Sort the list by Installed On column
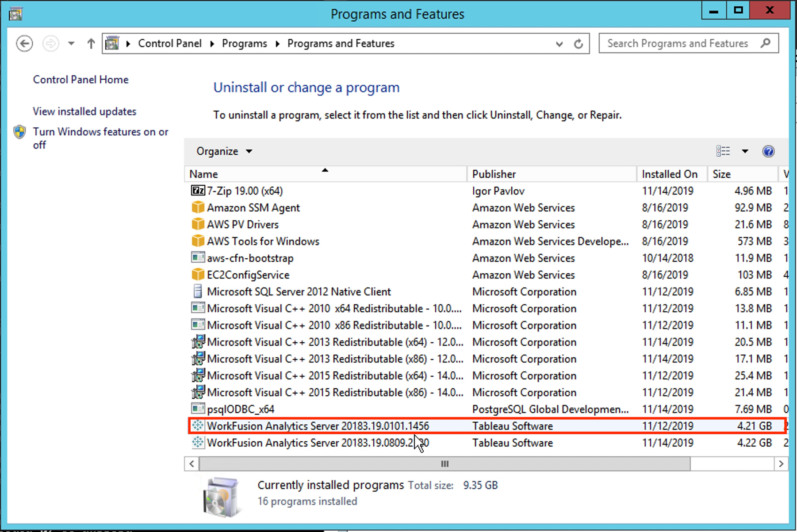The image size is (797, 532). click(x=672, y=174)
